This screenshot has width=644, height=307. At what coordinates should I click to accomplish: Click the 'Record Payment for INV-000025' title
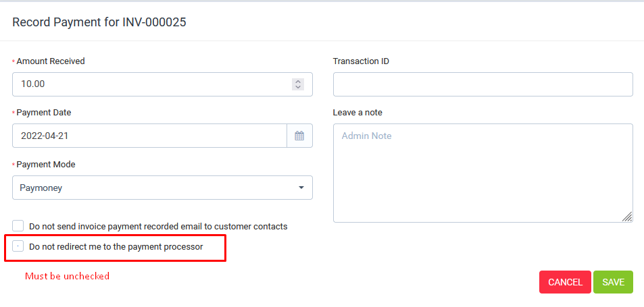point(99,22)
